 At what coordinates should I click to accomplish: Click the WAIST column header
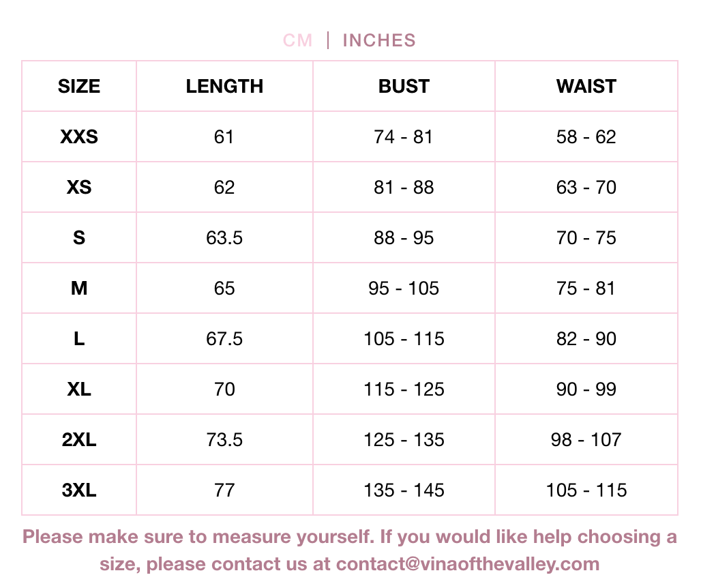tap(586, 87)
